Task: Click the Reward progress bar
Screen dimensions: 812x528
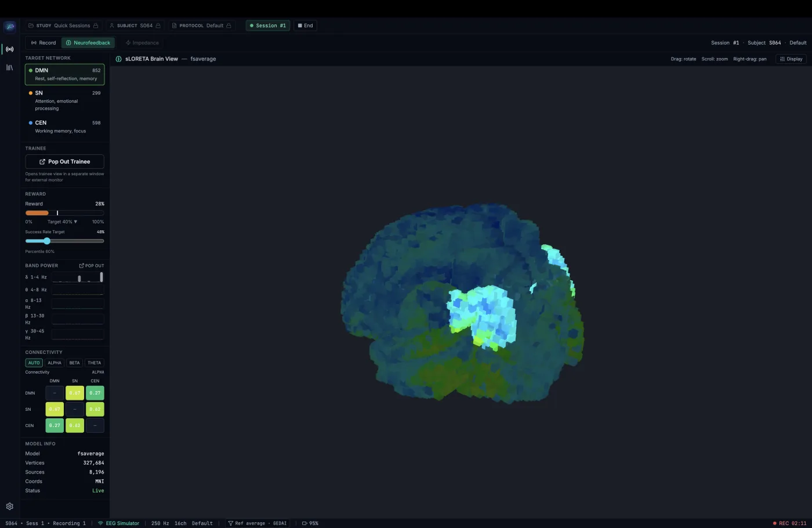Action: point(65,213)
